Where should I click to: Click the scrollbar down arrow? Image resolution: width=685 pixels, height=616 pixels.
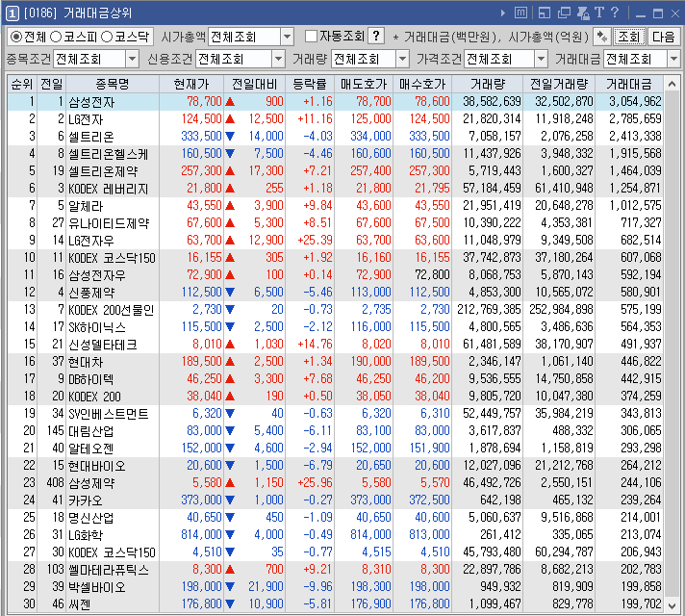[x=672, y=605]
